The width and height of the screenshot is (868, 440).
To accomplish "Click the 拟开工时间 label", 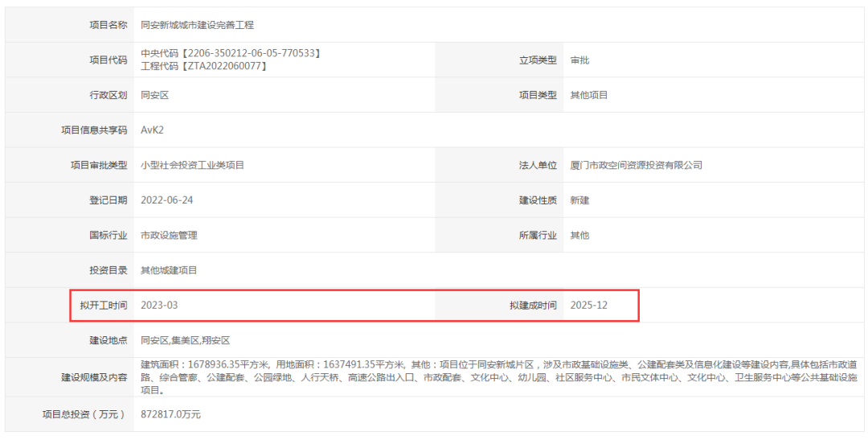I will coord(104,306).
